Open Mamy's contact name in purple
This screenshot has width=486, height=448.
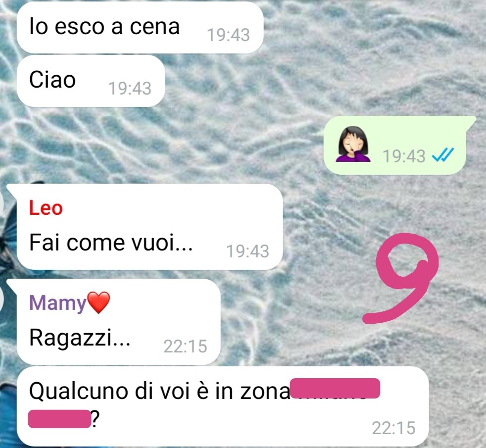57,303
